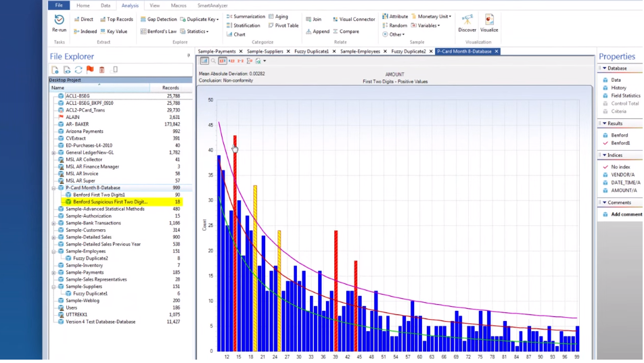Switch to the Data ribbon tab
The image size is (644, 363).
(x=106, y=5)
